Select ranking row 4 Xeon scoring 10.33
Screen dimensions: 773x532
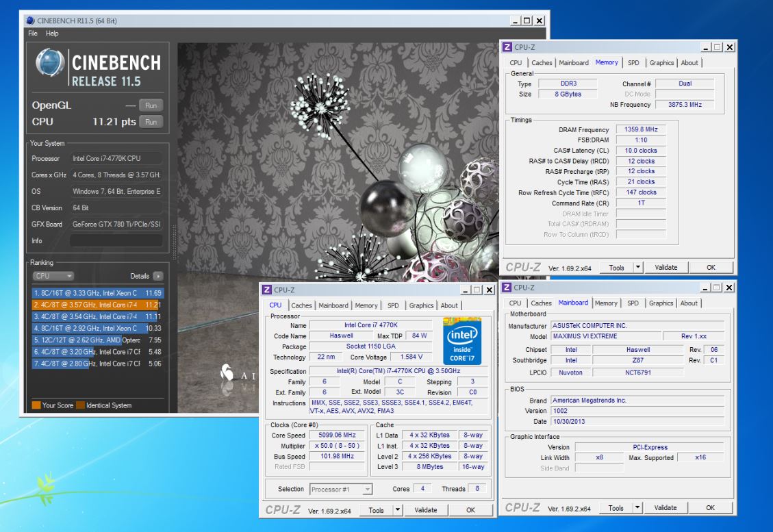pyautogui.click(x=98, y=329)
